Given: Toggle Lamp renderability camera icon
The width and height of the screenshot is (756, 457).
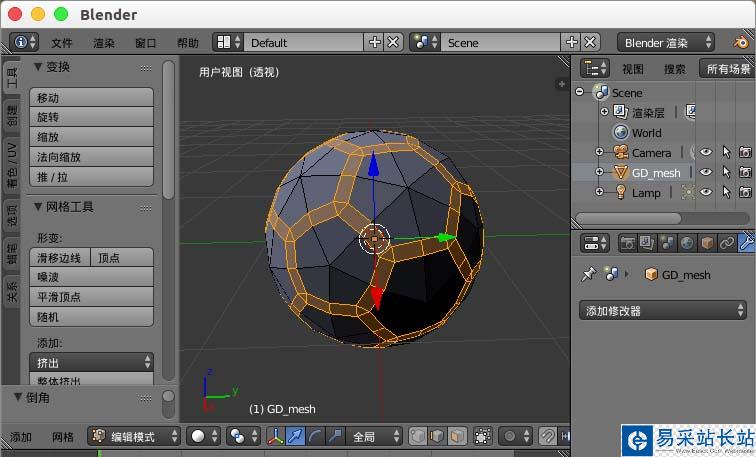Looking at the screenshot, I should coord(745,192).
